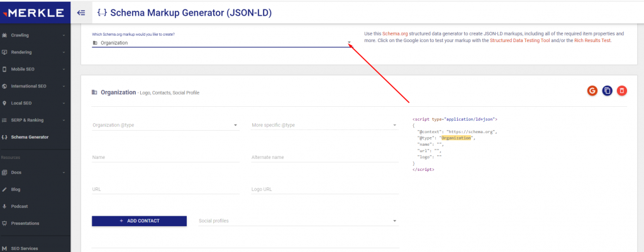Click the Name input field
Screen dimensions: 644x252
165,157
